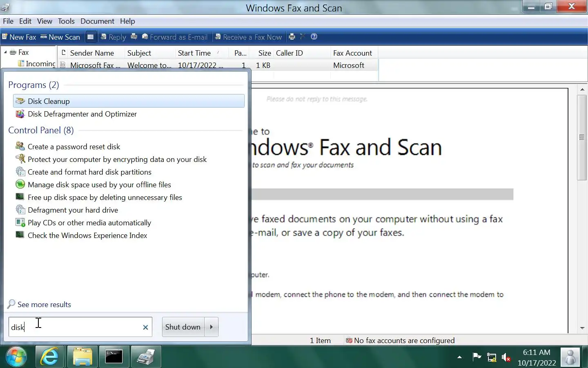588x368 pixels.
Task: Click No fax accounts are configured status
Action: pos(400,340)
